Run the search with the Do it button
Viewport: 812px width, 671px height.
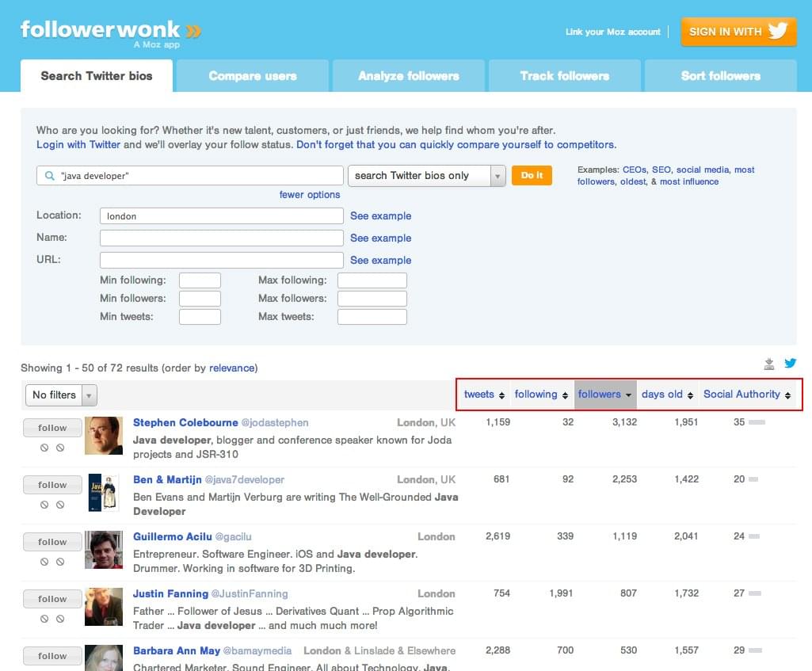(532, 176)
